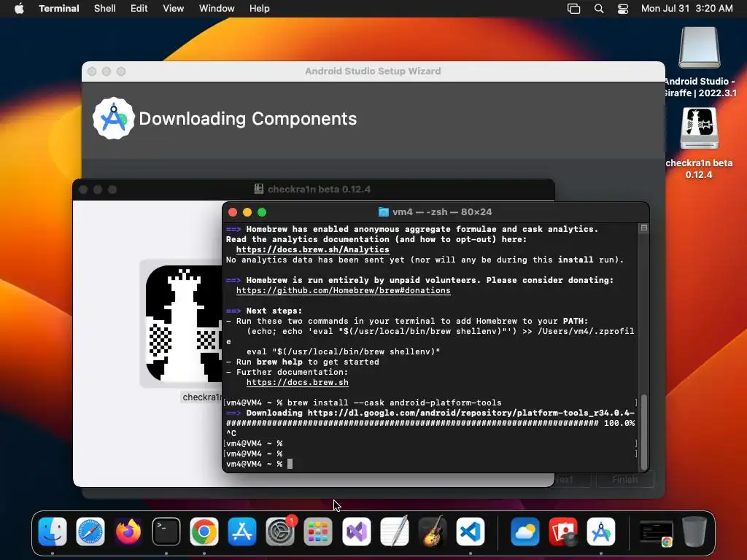This screenshot has height=560, width=747.
Task: Open the Edit menu
Action: point(139,9)
